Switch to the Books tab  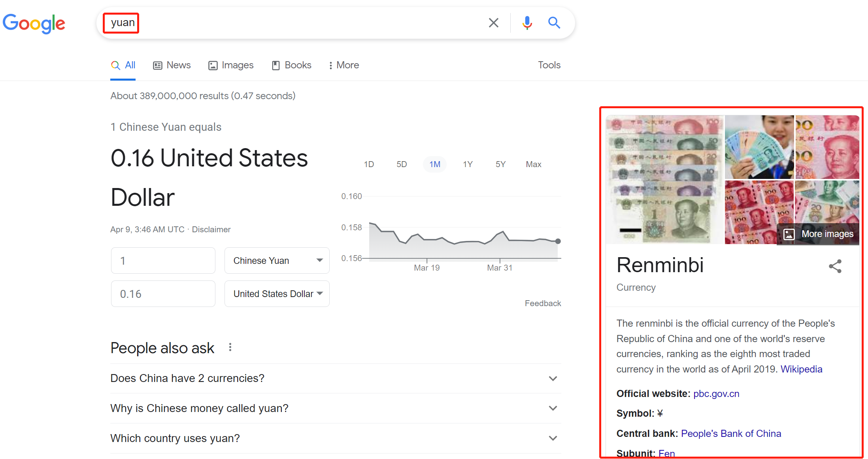(292, 65)
